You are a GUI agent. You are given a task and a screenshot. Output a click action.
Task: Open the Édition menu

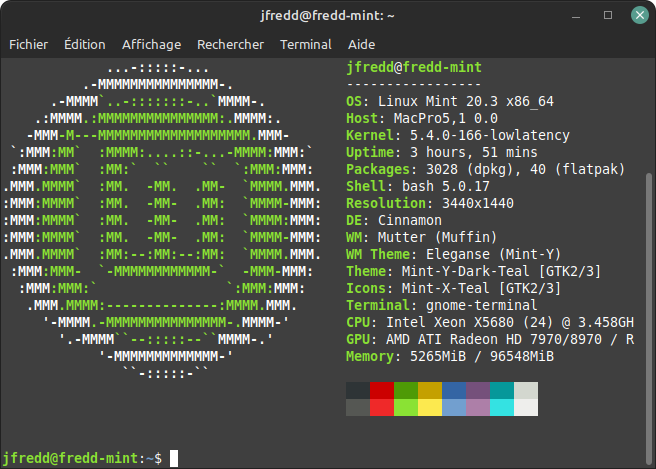point(85,44)
